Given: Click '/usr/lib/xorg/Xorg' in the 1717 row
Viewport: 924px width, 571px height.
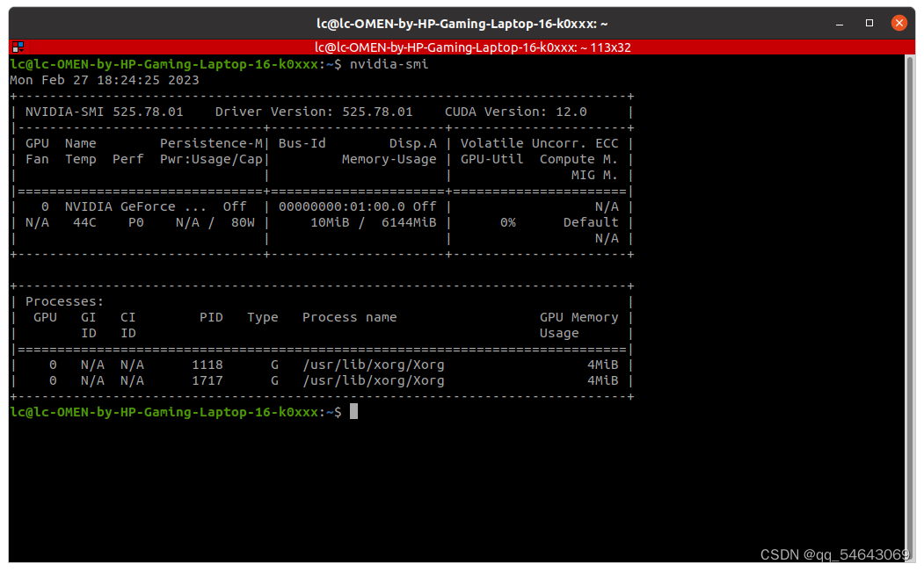Looking at the screenshot, I should click(373, 381).
